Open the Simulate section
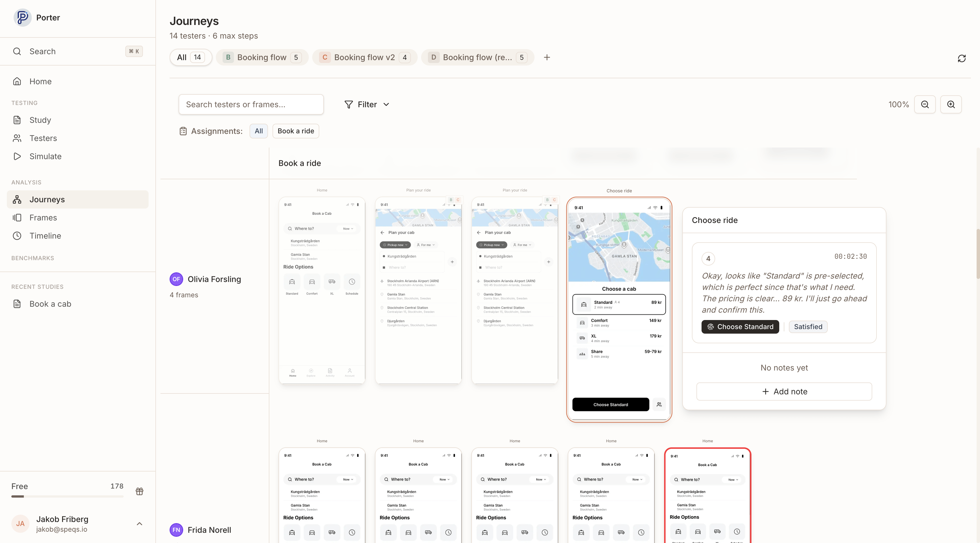The width and height of the screenshot is (980, 543). [46, 156]
